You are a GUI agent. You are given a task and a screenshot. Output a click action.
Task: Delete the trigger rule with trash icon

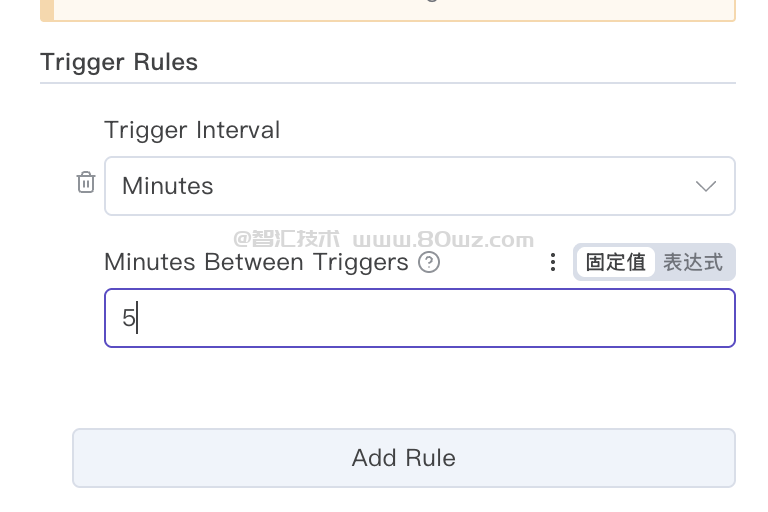coord(86,183)
